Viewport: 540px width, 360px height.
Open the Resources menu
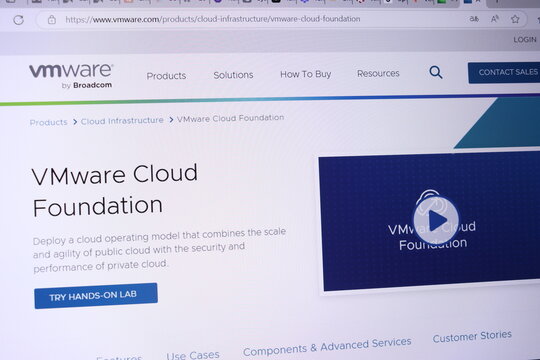coord(378,73)
